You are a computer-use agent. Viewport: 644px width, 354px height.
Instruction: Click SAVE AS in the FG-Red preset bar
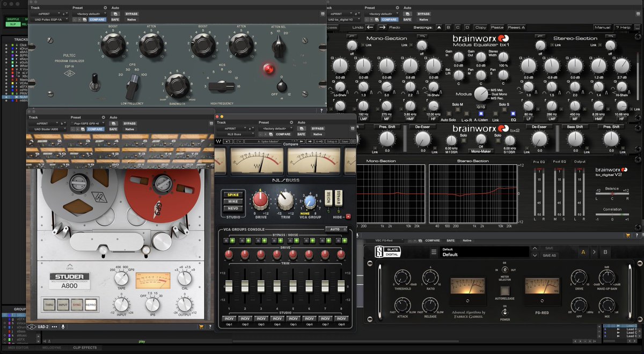tap(550, 255)
